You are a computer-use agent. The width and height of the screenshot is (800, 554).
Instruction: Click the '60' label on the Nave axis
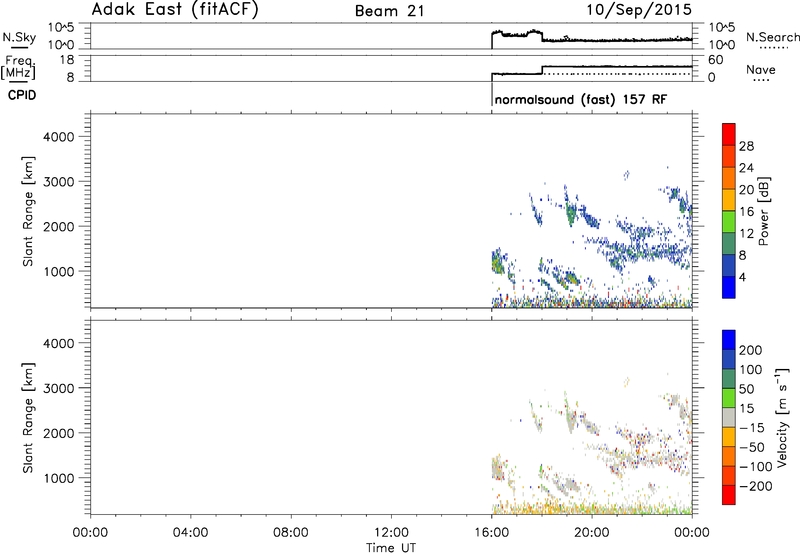[716, 60]
